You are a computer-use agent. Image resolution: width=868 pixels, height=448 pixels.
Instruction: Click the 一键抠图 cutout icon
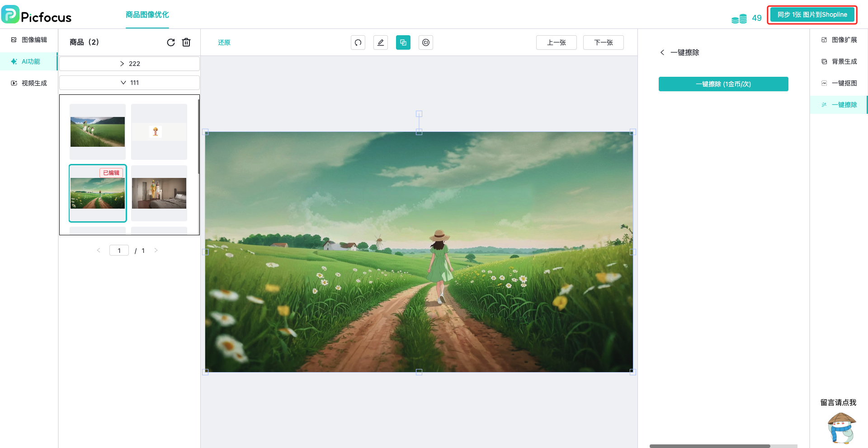click(824, 83)
